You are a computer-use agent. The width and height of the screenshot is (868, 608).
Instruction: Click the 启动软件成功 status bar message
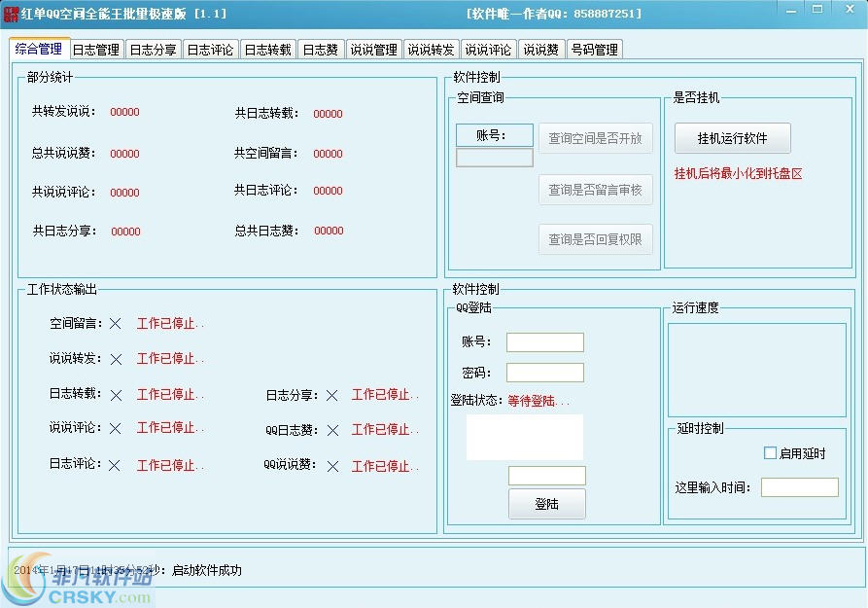click(206, 570)
